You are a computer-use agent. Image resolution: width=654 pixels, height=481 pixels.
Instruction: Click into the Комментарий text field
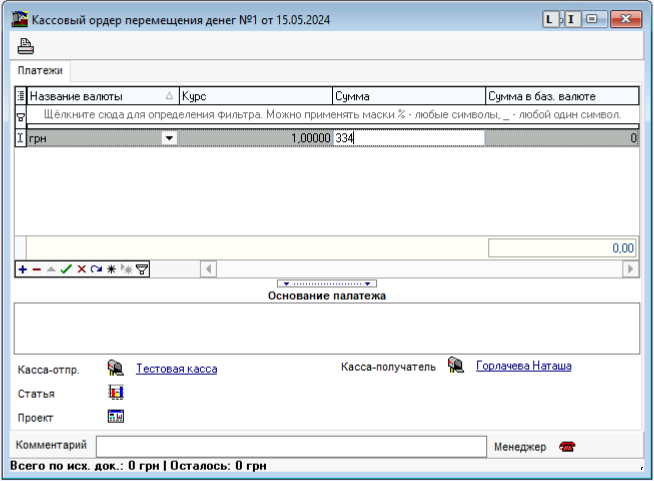click(290, 446)
